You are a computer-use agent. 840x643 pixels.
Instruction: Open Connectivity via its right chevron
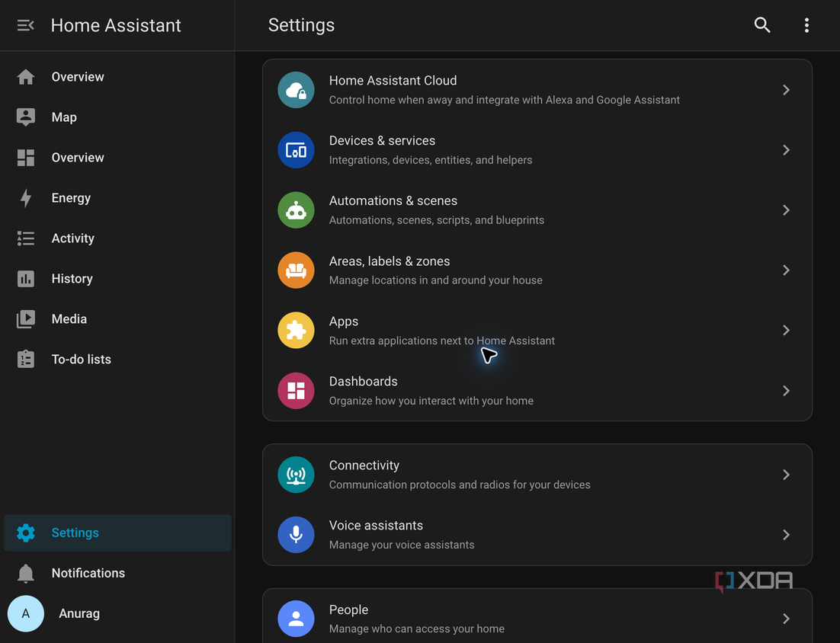tap(786, 475)
